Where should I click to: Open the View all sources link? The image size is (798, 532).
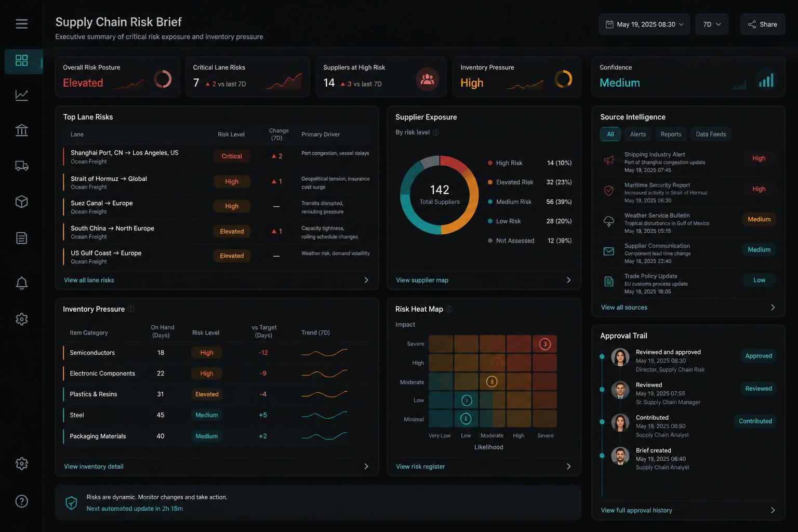pyautogui.click(x=624, y=308)
